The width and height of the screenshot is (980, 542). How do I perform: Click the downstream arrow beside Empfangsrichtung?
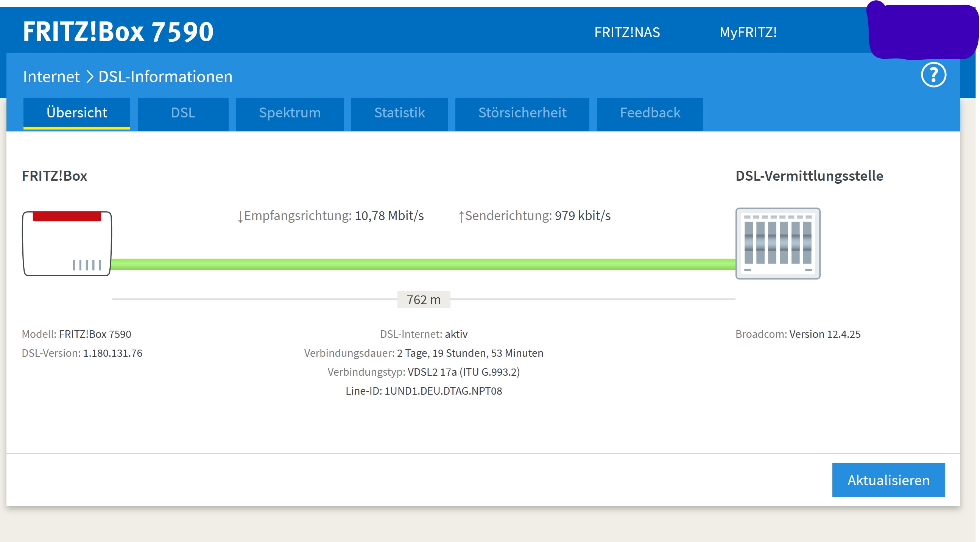click(x=240, y=217)
